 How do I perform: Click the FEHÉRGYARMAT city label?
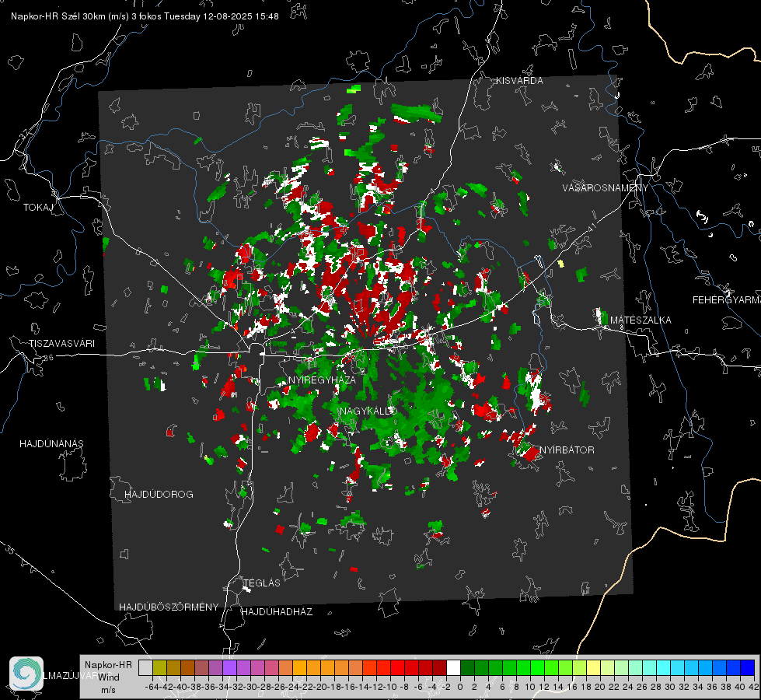coord(727,300)
